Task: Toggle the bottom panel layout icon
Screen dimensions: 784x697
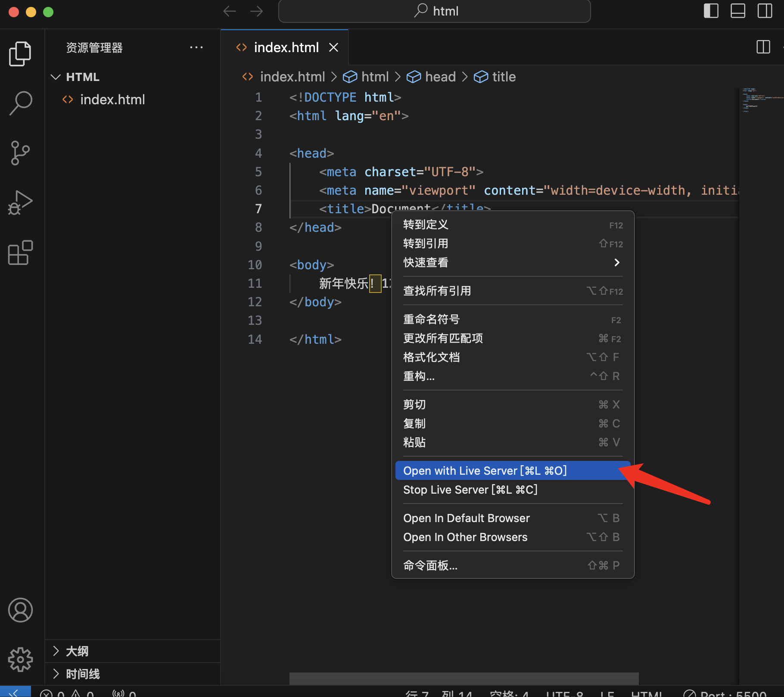Action: tap(738, 11)
